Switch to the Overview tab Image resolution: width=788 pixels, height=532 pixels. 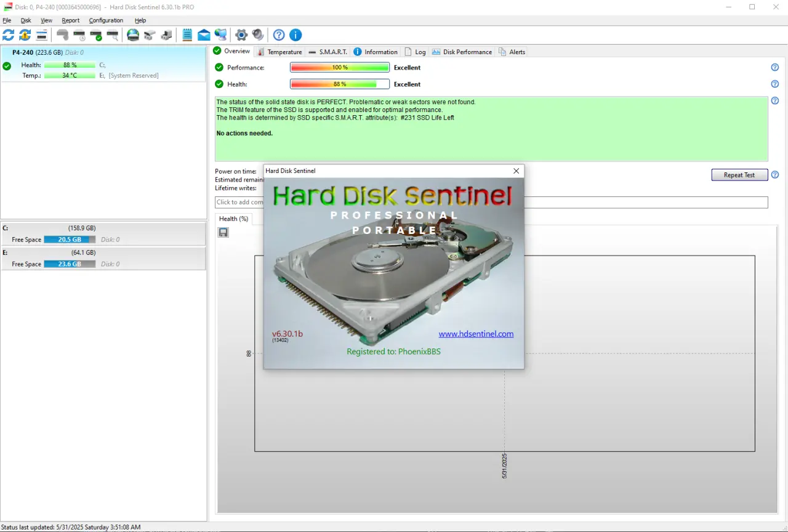231,51
